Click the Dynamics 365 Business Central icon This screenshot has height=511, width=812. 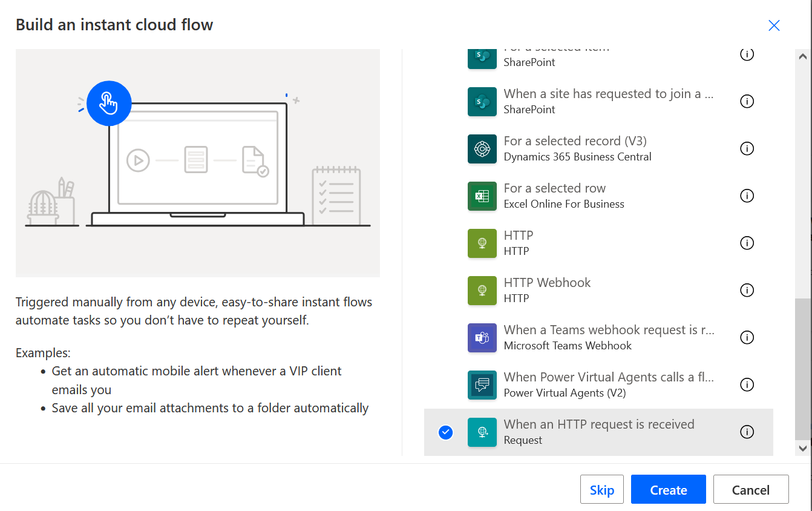pyautogui.click(x=482, y=149)
